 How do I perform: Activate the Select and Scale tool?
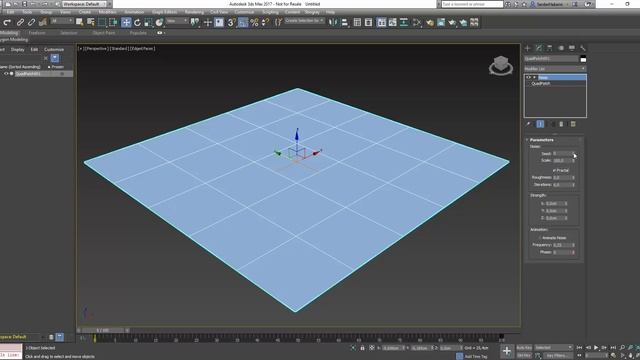tap(148, 22)
